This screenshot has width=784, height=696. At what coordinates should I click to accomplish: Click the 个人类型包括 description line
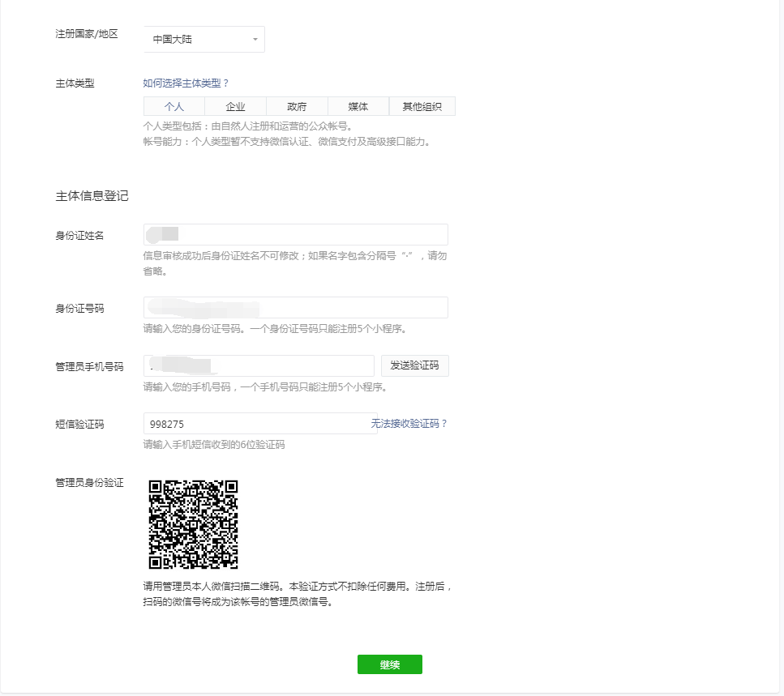pyautogui.click(x=248, y=126)
